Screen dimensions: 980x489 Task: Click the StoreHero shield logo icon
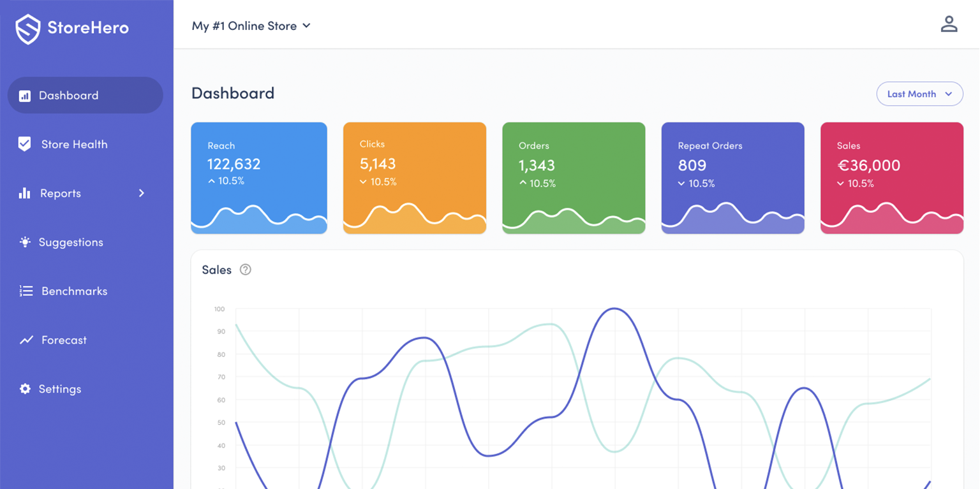point(27,29)
